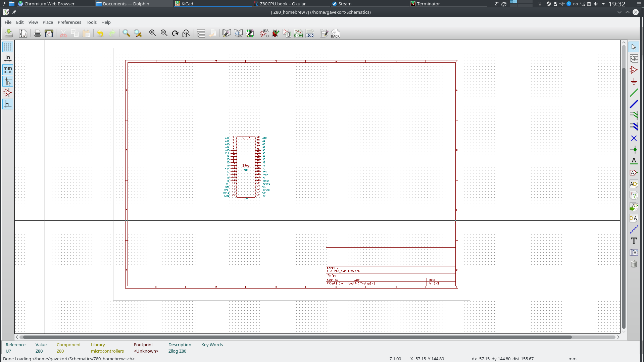Image resolution: width=644 pixels, height=362 pixels.
Task: Open the Find tool (magnifier)
Action: pyautogui.click(x=126, y=33)
